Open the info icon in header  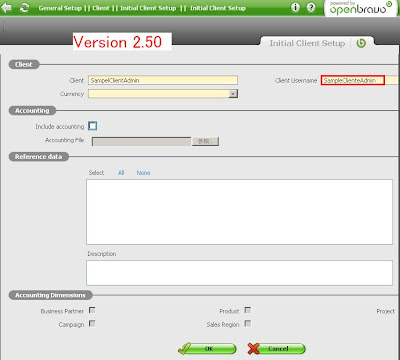tap(295, 7)
